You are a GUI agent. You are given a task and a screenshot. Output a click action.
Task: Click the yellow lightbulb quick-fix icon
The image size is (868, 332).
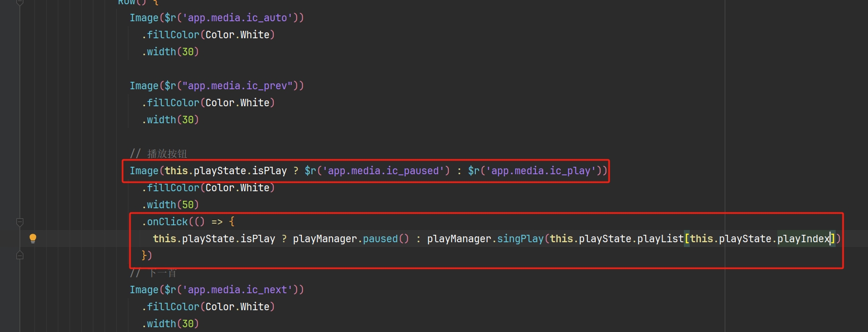[33, 239]
